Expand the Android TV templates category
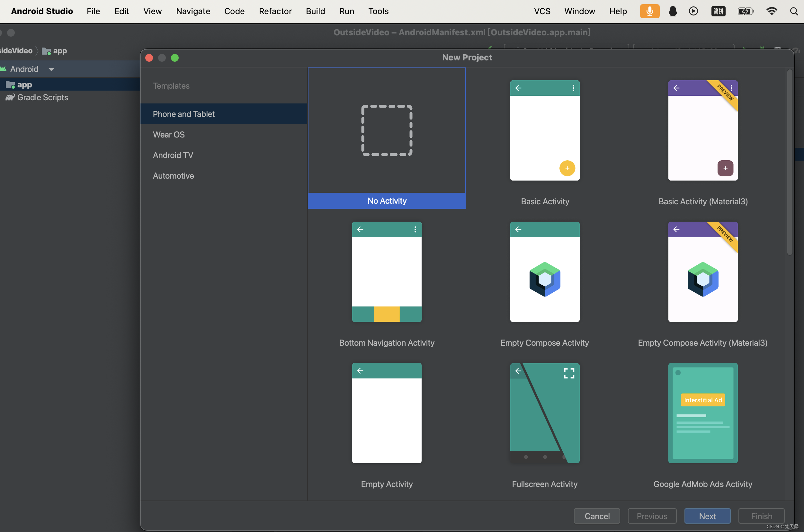The width and height of the screenshot is (804, 532). [x=174, y=155]
